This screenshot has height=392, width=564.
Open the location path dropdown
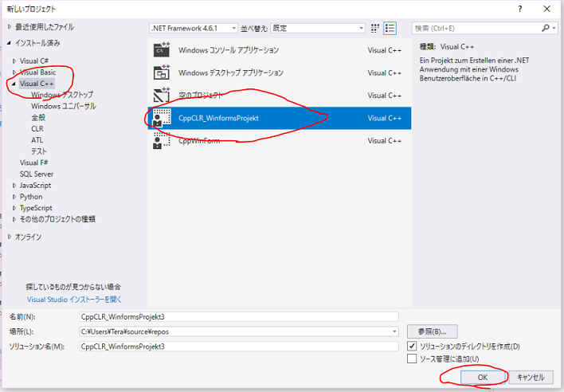click(394, 331)
